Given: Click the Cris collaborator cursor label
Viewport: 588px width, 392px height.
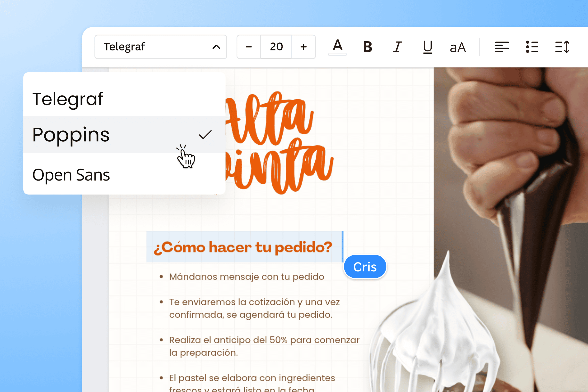Looking at the screenshot, I should 365,267.
